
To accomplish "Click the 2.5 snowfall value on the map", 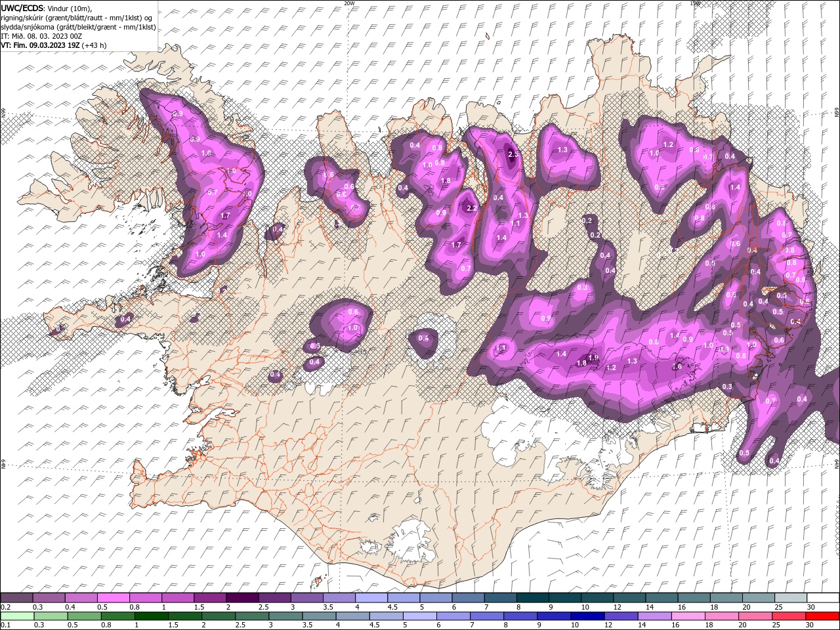I will click(x=513, y=155).
